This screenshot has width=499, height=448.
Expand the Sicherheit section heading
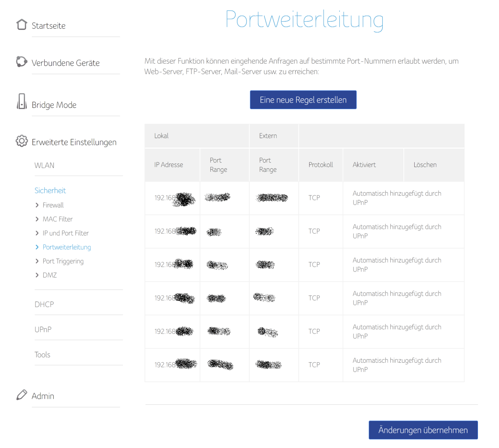[50, 191]
